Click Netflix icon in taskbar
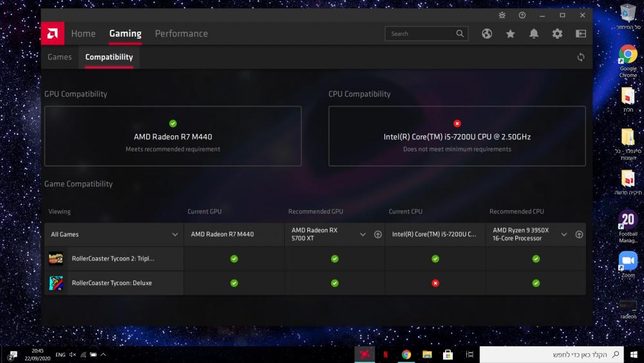 (x=385, y=355)
